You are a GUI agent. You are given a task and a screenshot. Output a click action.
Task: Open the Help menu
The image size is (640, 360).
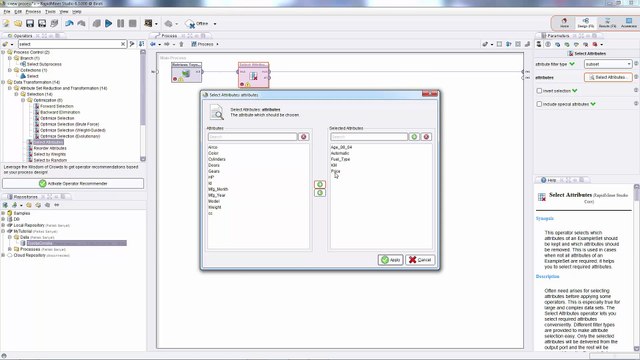tap(77, 12)
